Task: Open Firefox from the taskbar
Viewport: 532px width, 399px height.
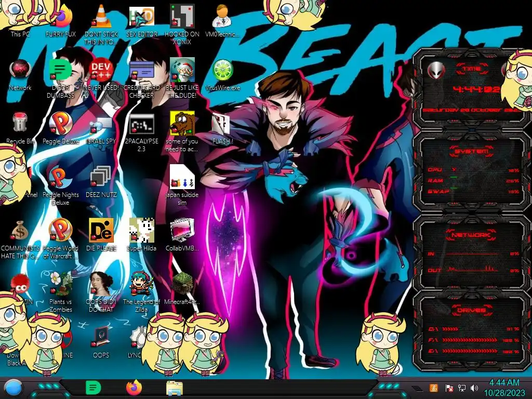Action: click(134, 388)
